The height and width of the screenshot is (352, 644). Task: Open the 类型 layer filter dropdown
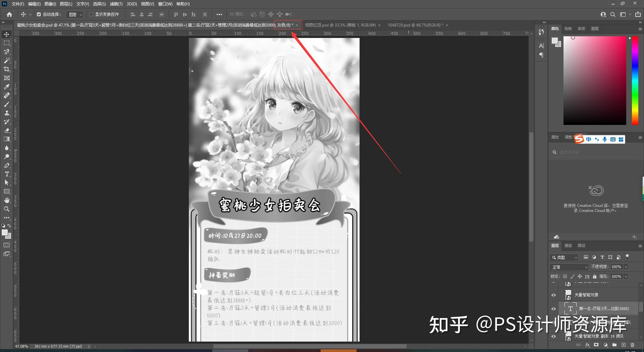pos(564,257)
